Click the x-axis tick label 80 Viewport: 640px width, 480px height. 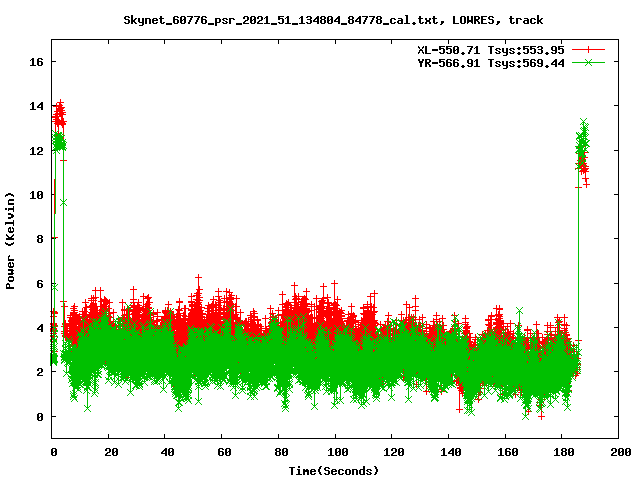281,452
